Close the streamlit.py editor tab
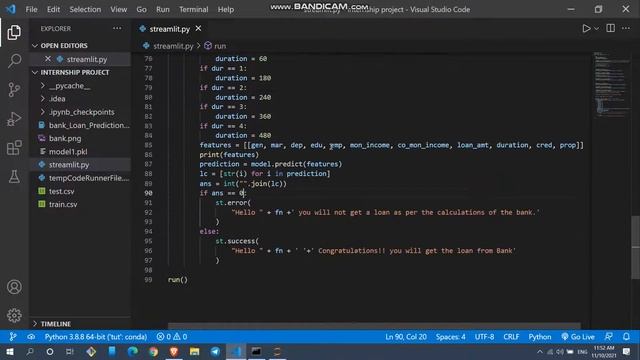 click(198, 29)
